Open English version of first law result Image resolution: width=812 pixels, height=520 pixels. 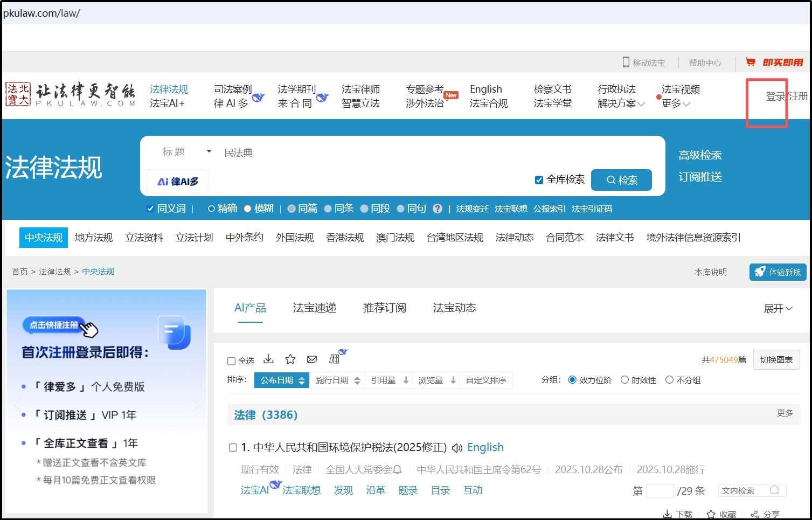[484, 447]
